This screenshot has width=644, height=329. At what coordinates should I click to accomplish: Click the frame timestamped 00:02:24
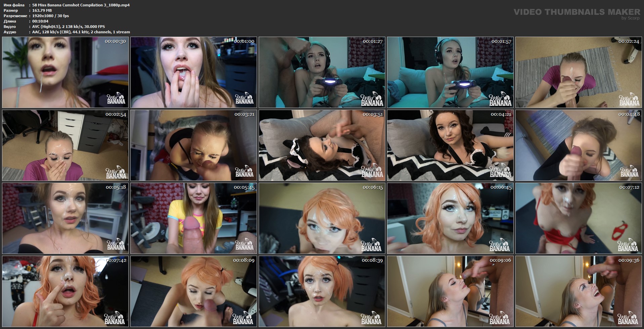[x=578, y=72]
